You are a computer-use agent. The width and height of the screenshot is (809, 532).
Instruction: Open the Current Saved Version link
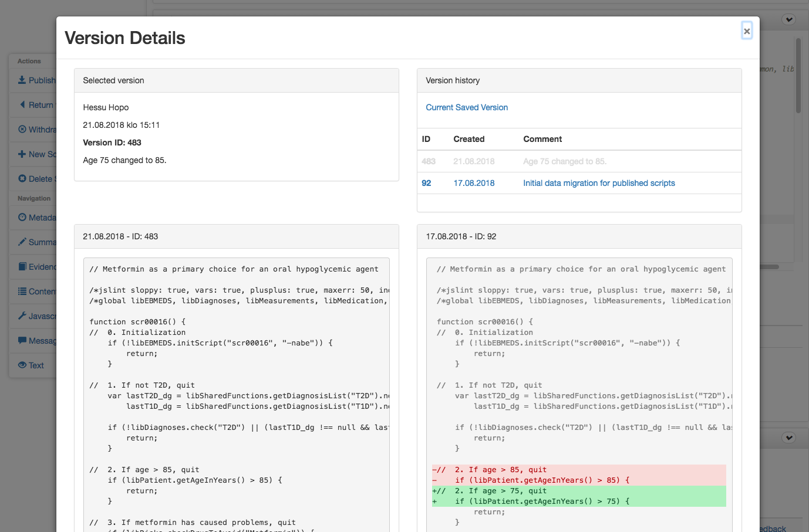click(467, 107)
